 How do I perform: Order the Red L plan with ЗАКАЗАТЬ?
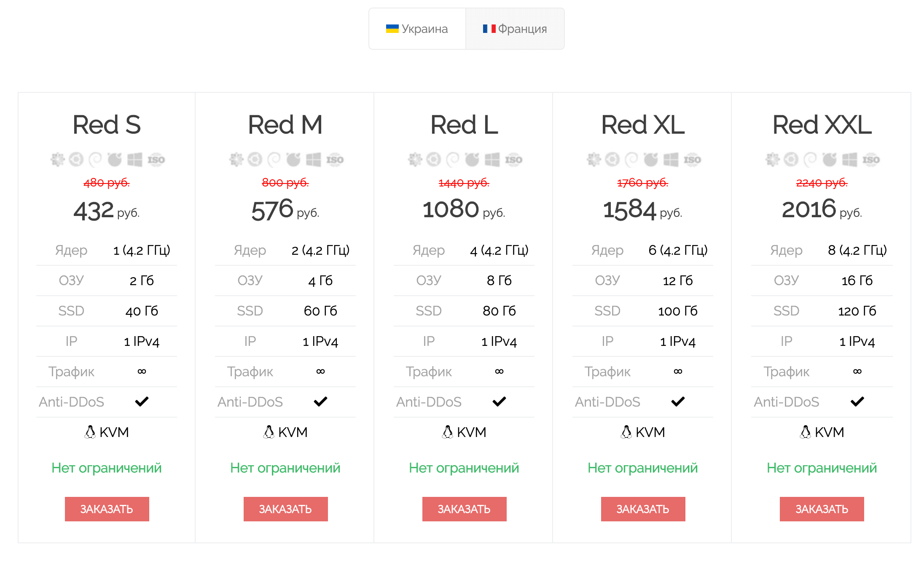click(464, 509)
